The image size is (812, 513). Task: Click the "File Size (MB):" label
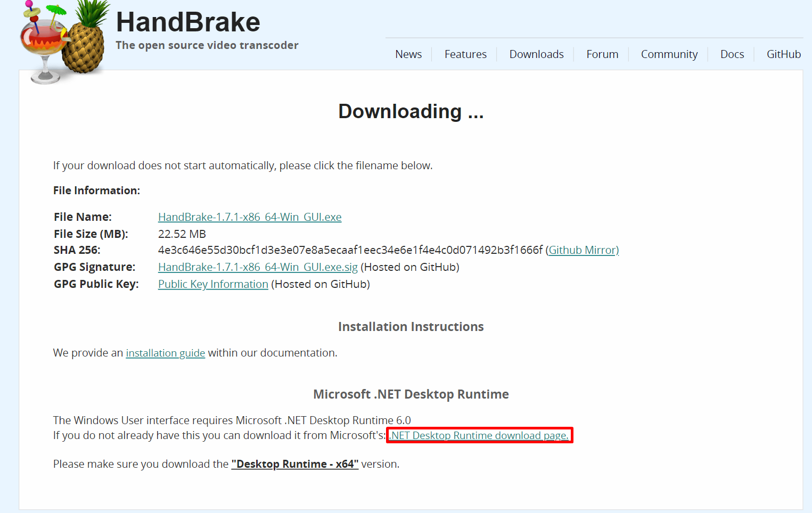91,234
